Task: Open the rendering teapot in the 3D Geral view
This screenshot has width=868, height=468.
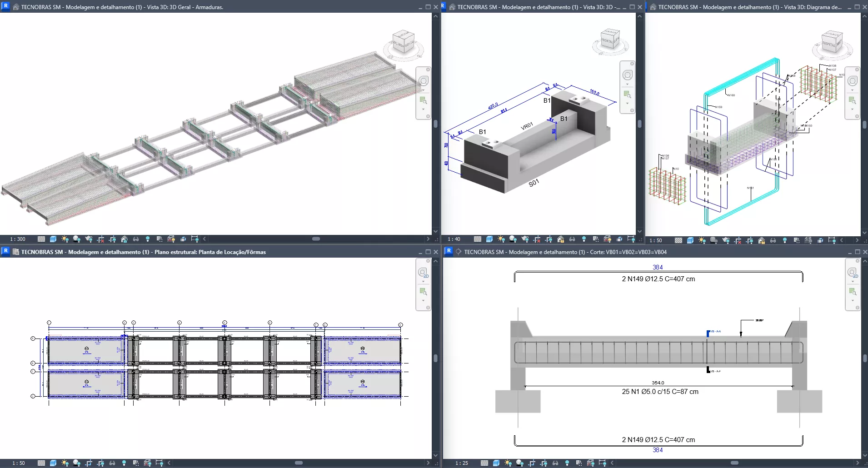Action: coord(89,239)
